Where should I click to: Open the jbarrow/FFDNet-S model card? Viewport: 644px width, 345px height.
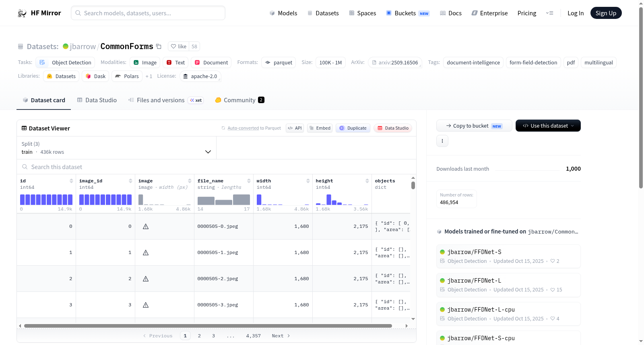point(508,256)
